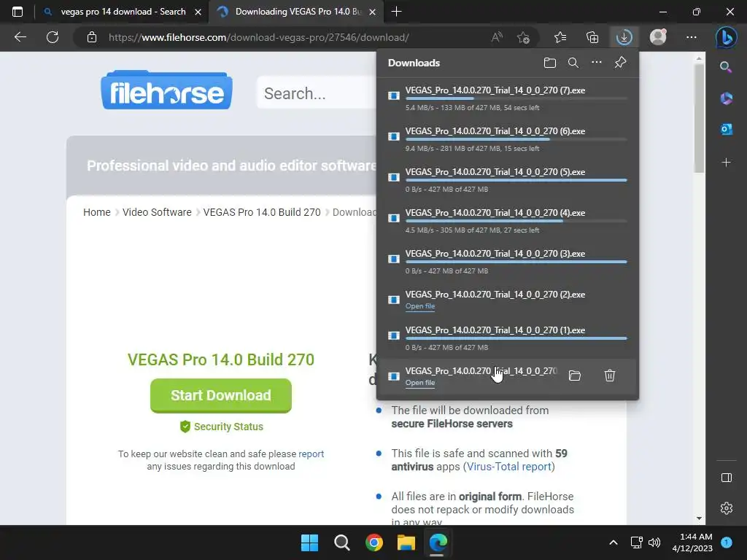Close the vegas pro 14 search tab
The width and height of the screenshot is (747, 560).
coord(198,12)
